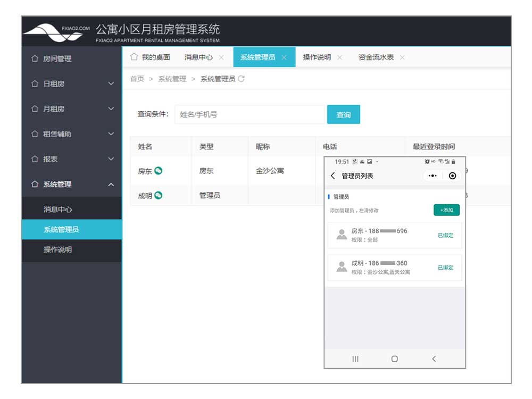Tap 已绑定 status for 成明
Image resolution: width=532 pixels, height=399 pixels.
445,268
